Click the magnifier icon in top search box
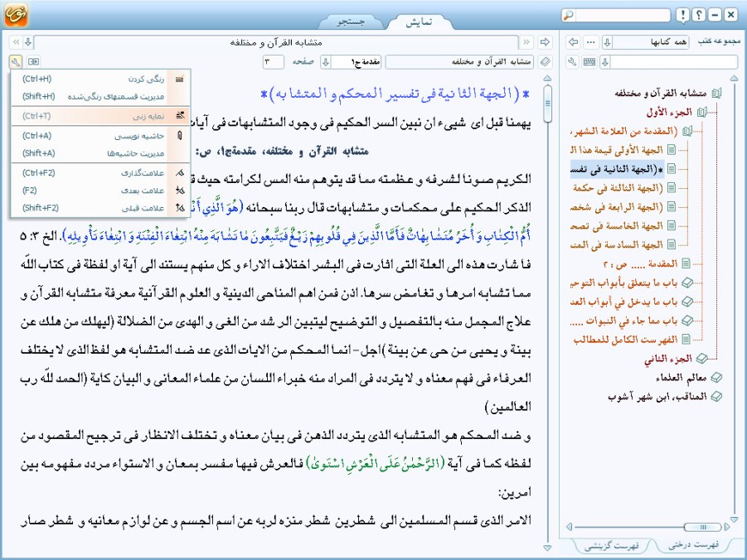This screenshot has height=560, width=747. (569, 15)
